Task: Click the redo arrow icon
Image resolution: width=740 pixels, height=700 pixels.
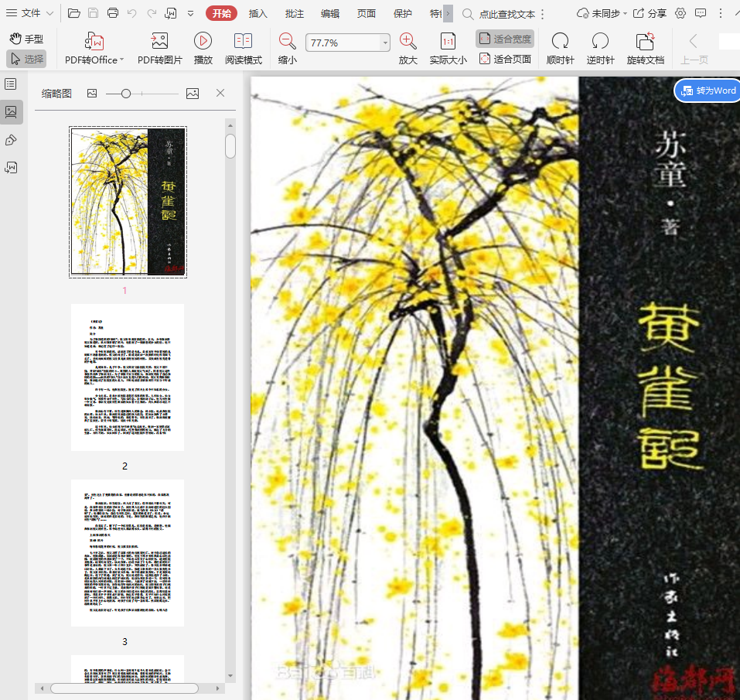Action: [x=152, y=13]
